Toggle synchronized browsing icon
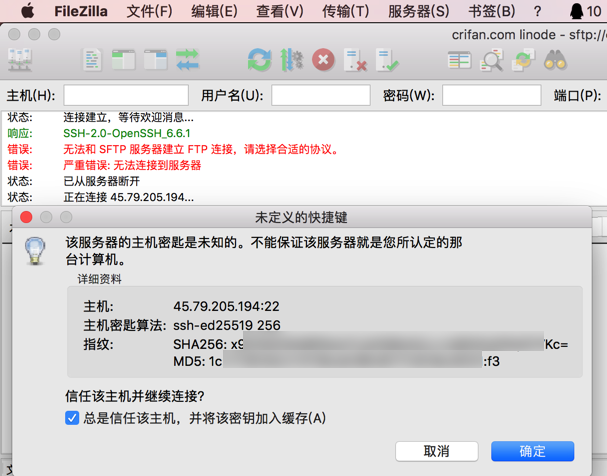This screenshot has width=607, height=476. pyautogui.click(x=523, y=60)
